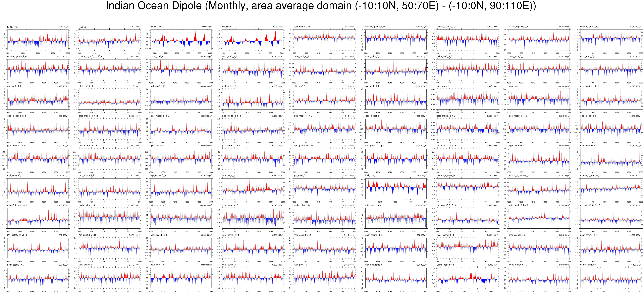Click the ERSST v5 time series plot
Image resolution: width=644 pixels, height=293 pixels.
pos(38,40)
